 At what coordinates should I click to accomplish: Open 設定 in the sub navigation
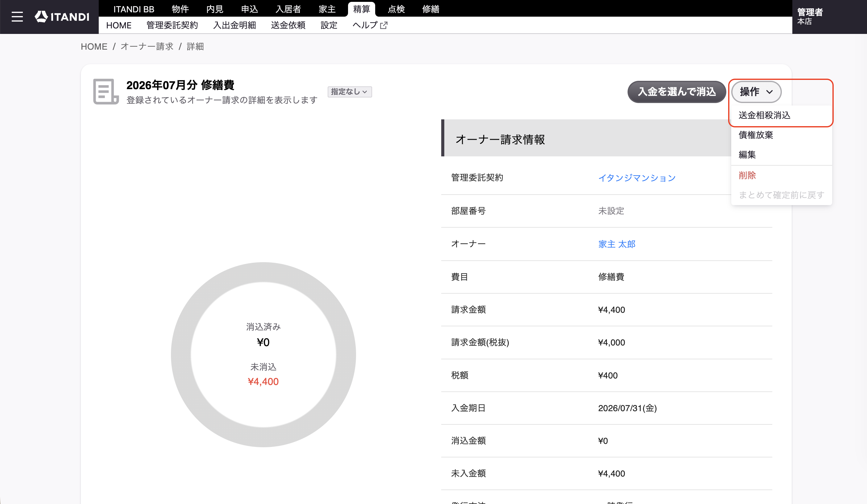click(x=329, y=25)
